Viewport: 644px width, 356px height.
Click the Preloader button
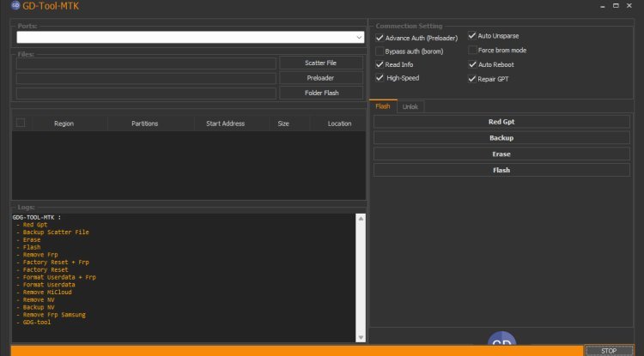pyautogui.click(x=321, y=78)
